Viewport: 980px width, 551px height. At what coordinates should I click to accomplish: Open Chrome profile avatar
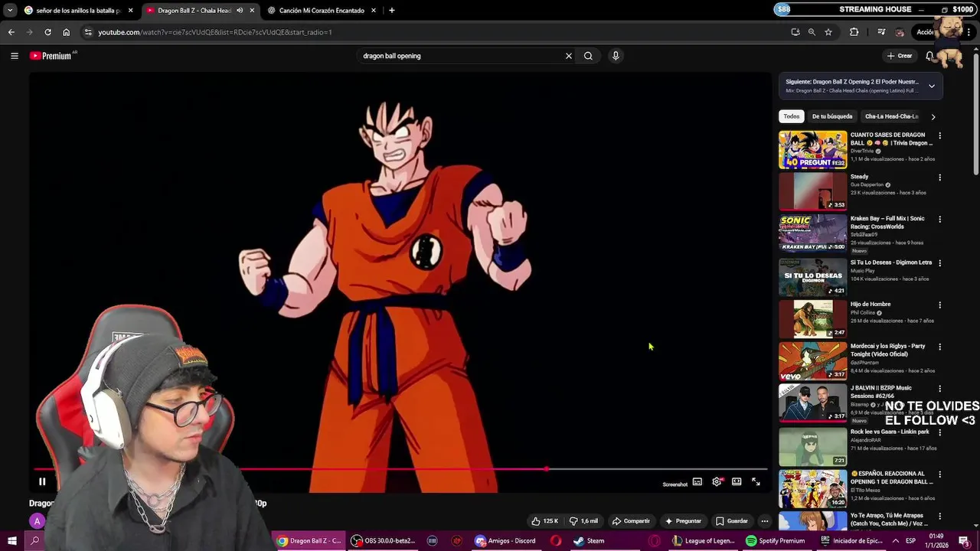click(900, 32)
